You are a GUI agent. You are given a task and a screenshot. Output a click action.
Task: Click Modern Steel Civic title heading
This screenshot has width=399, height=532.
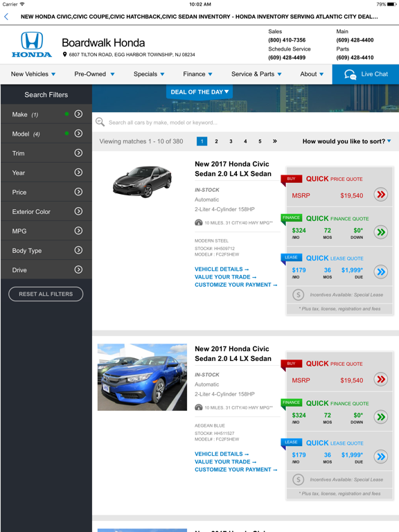[233, 168]
